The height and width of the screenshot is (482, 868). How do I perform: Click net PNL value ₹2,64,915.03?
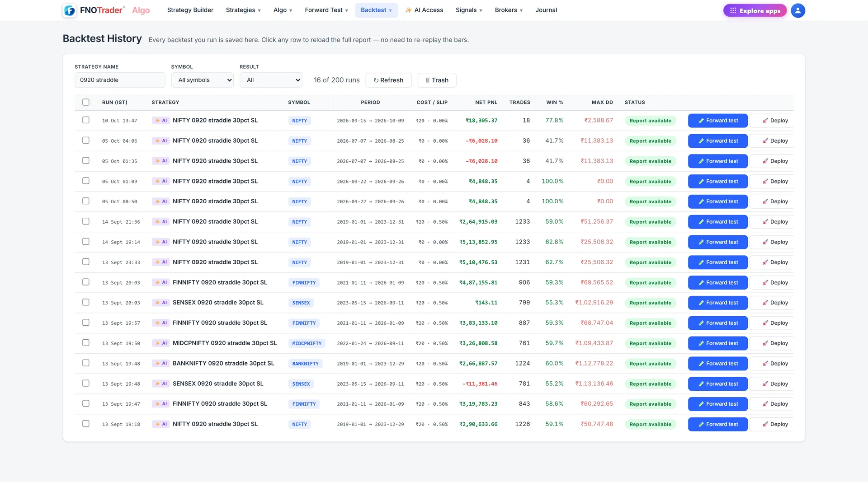pos(478,222)
